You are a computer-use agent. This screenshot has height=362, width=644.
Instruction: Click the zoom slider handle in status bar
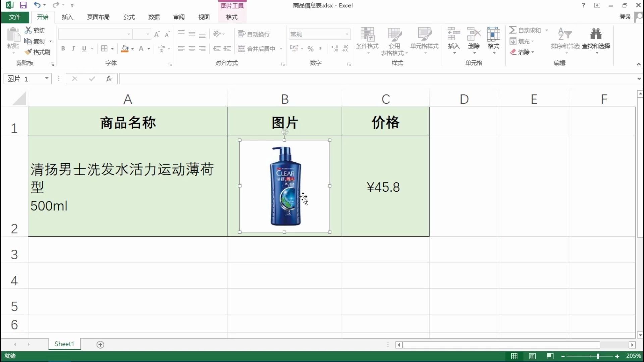point(598,356)
